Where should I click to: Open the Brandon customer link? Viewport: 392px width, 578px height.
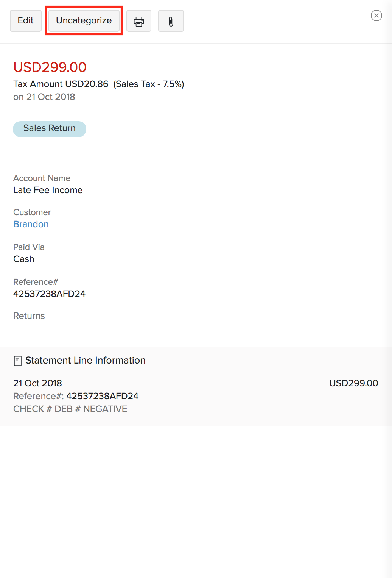[31, 224]
